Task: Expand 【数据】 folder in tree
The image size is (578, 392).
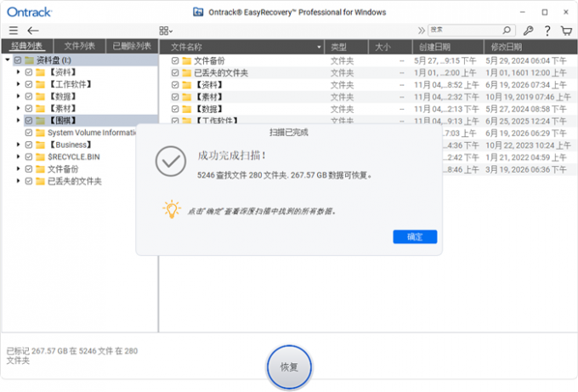Action: pos(18,96)
